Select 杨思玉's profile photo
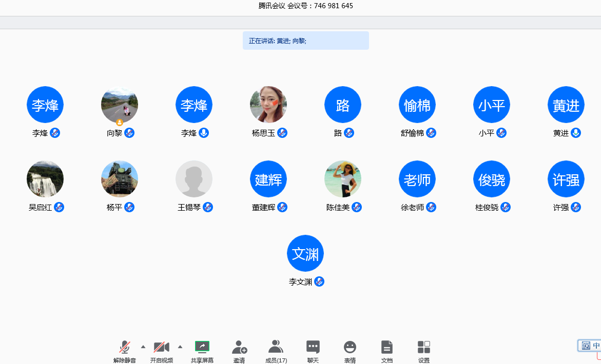The width and height of the screenshot is (601, 364). coord(268,105)
